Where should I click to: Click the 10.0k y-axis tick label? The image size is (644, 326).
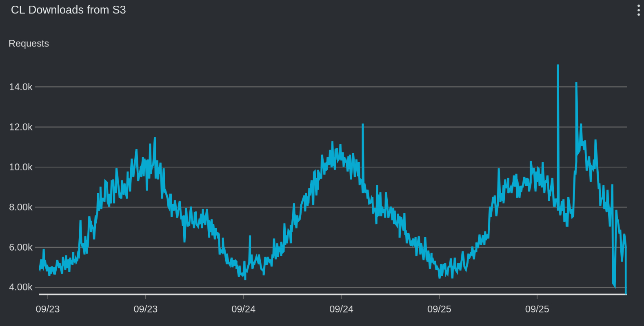(x=21, y=167)
